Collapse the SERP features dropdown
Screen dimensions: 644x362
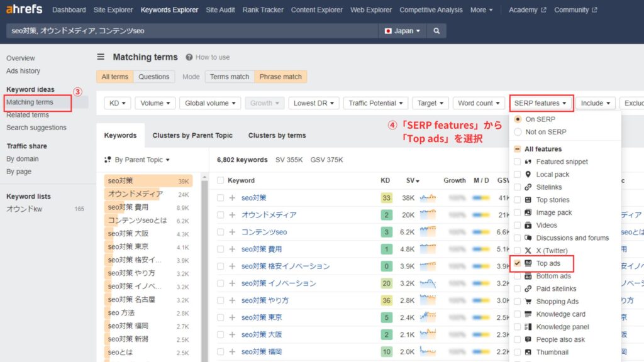540,103
